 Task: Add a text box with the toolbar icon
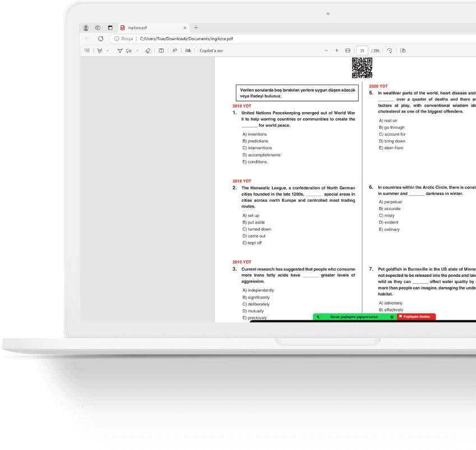point(161,50)
